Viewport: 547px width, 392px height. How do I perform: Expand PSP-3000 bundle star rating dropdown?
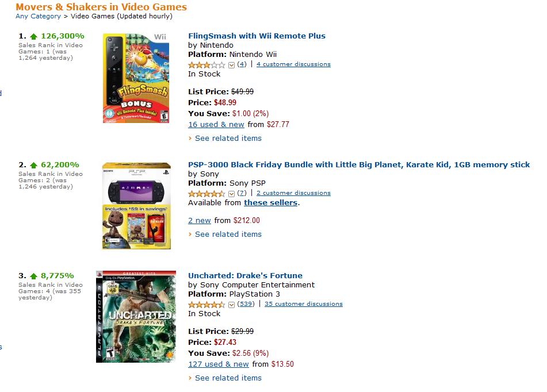[231, 193]
